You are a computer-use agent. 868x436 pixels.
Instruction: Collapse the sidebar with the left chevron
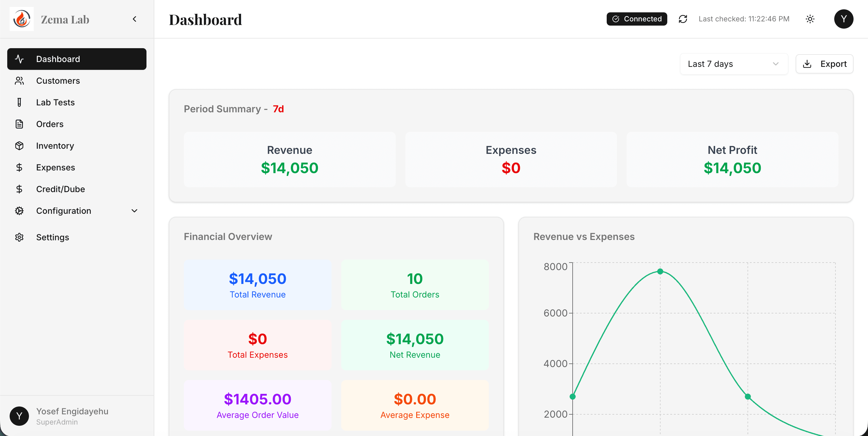[x=134, y=19]
